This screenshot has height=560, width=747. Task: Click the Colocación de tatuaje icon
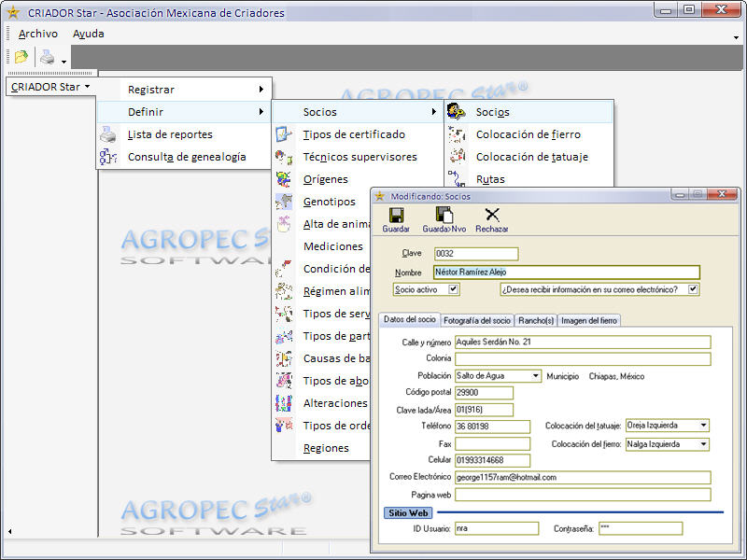coord(457,157)
